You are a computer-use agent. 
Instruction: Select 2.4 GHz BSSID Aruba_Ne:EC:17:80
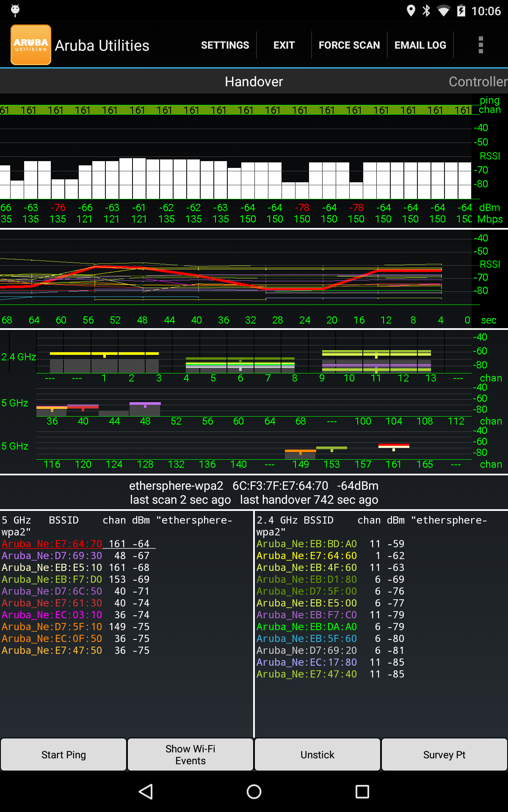(331, 662)
